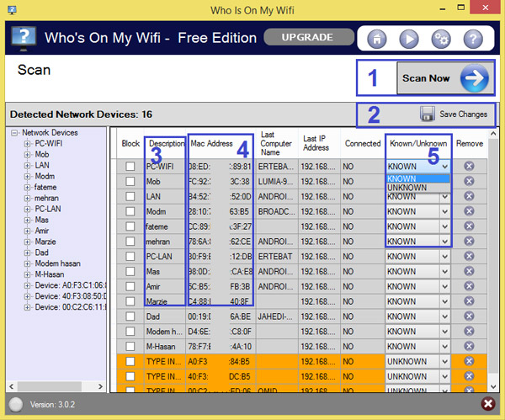Click the table scrollbar down arrow
This screenshot has width=505, height=420.
pyautogui.click(x=493, y=386)
